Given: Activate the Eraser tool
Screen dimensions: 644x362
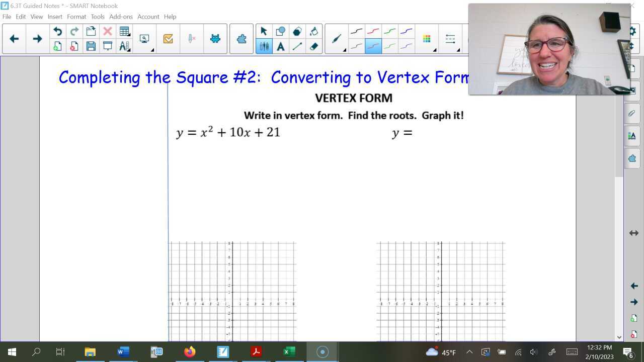Looking at the screenshot, I should 313,46.
